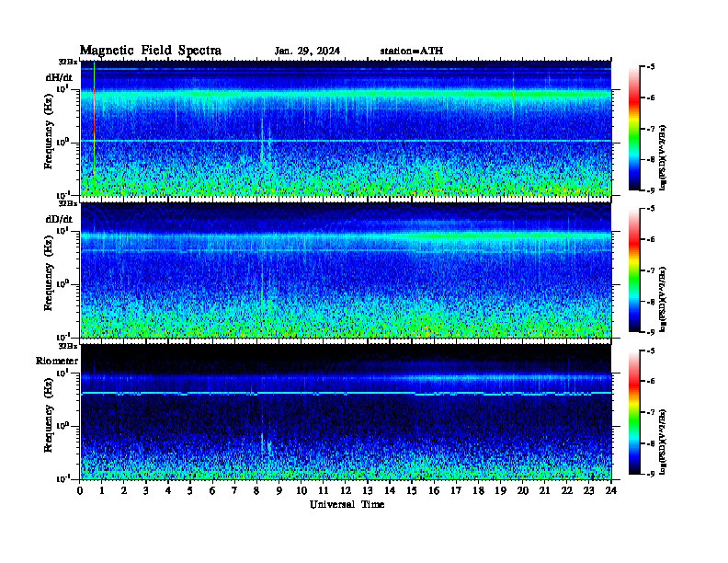Click hour "2" on the Universal Time axis

click(x=124, y=491)
